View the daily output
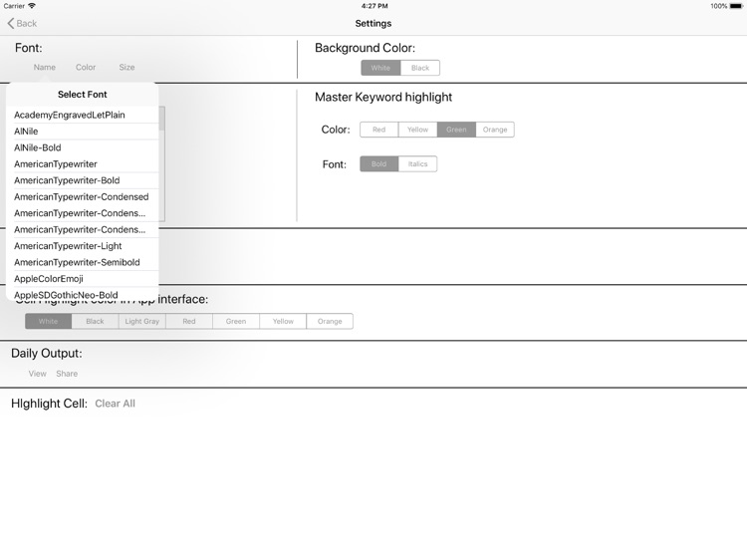The width and height of the screenshot is (747, 560). pos(37,374)
